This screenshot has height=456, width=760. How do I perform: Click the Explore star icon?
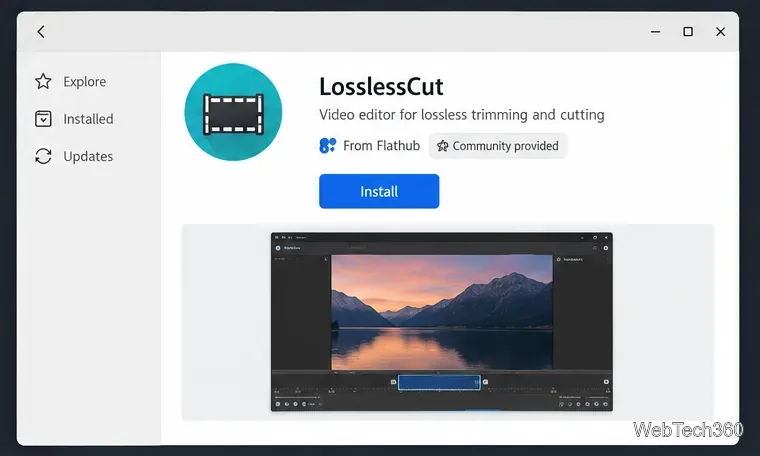point(43,81)
